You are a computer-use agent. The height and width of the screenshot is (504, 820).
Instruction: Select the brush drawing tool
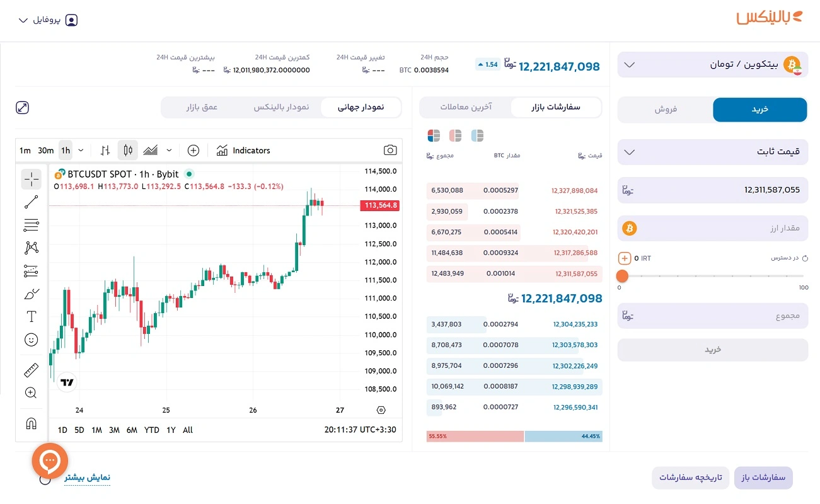point(31,294)
